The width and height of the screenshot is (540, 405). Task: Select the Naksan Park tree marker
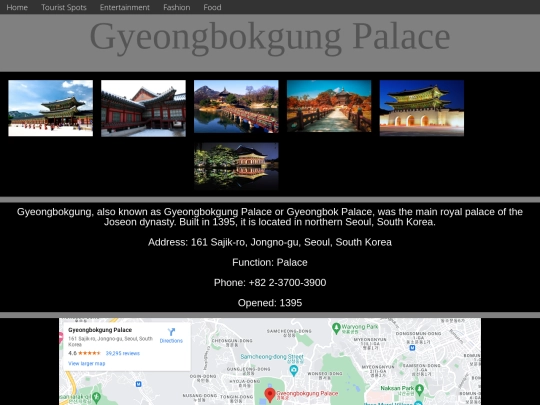(419, 390)
